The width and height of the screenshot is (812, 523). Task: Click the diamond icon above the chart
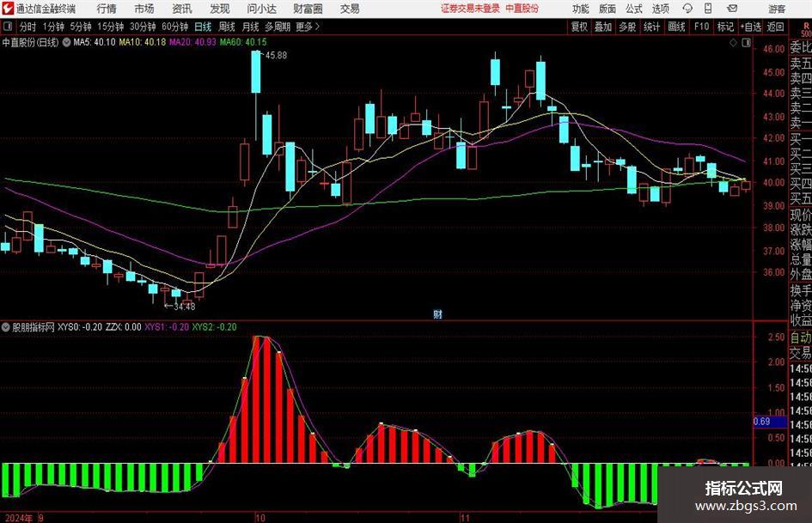(x=733, y=43)
